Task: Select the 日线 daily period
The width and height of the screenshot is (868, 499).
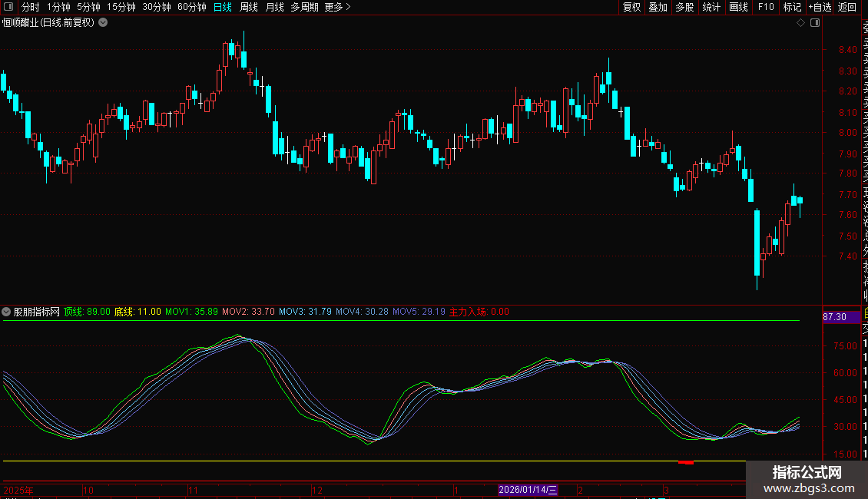Action: click(x=223, y=7)
